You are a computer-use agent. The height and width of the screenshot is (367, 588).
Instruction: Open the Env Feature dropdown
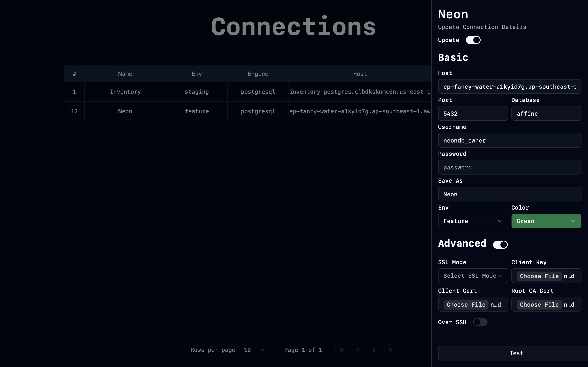click(x=473, y=221)
